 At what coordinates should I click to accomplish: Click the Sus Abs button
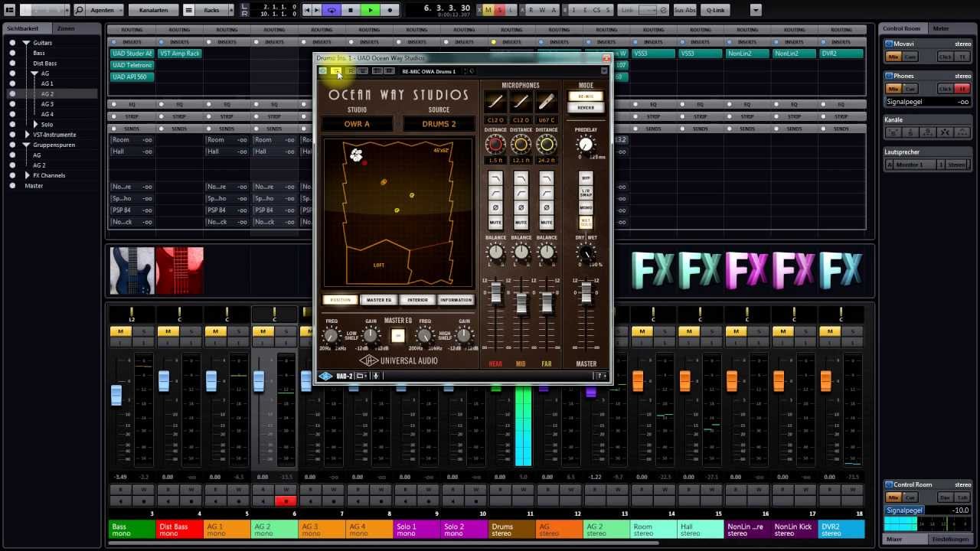click(x=684, y=10)
